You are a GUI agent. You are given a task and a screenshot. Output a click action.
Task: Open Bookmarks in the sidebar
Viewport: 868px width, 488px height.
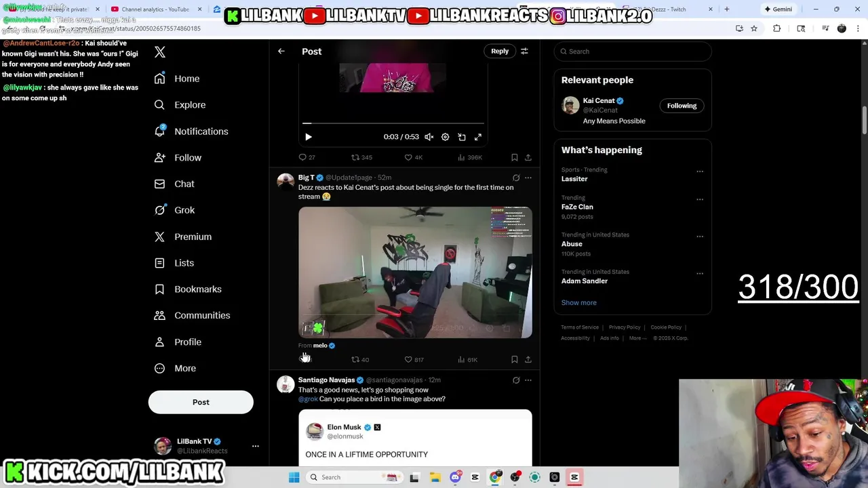point(188,289)
